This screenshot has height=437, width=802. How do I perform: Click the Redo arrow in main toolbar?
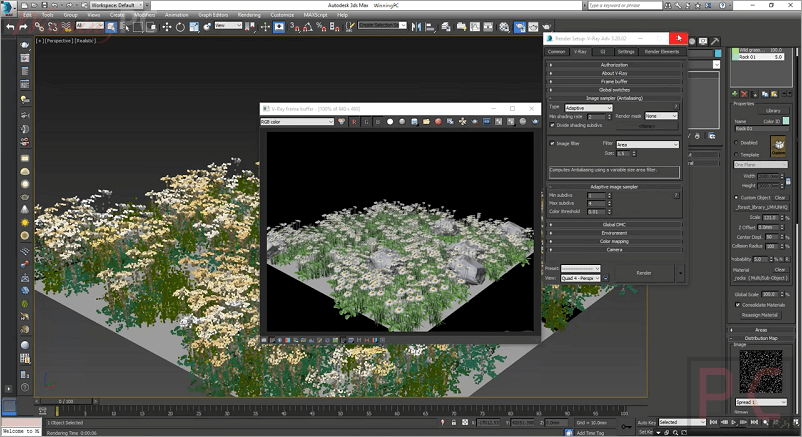[23, 26]
